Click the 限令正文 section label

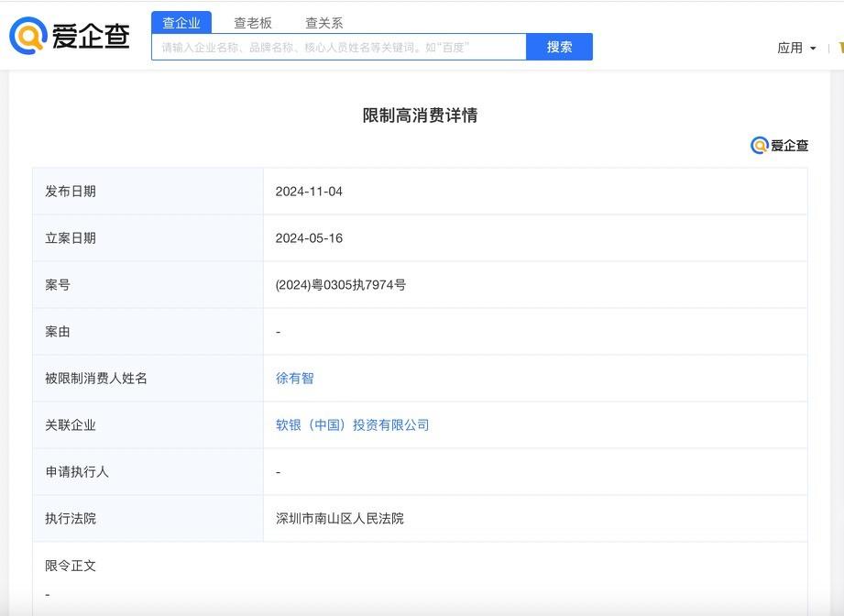tap(71, 566)
